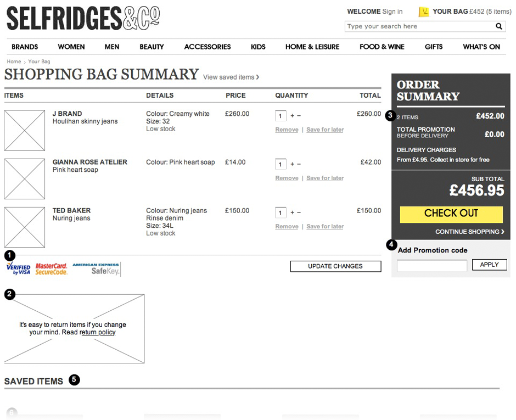Click Ted Baker Nuring jeans thumbnail
This screenshot has height=420, width=516.
pos(25,227)
